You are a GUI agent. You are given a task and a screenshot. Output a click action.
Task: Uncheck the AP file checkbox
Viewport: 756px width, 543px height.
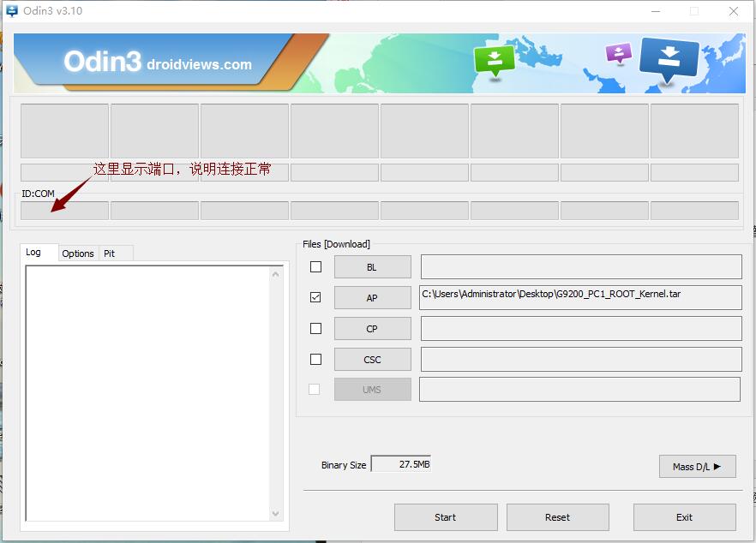pos(315,297)
